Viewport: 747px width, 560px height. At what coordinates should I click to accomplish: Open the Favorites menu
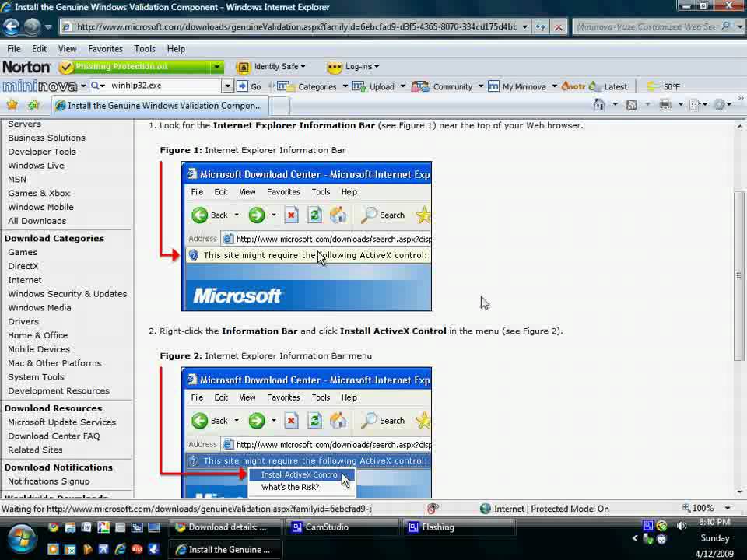(105, 48)
